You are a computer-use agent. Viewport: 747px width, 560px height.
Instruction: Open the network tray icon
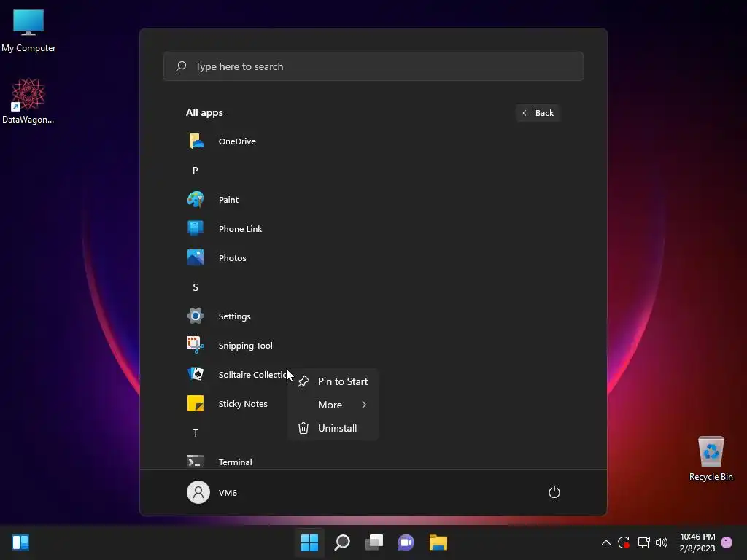click(643, 542)
